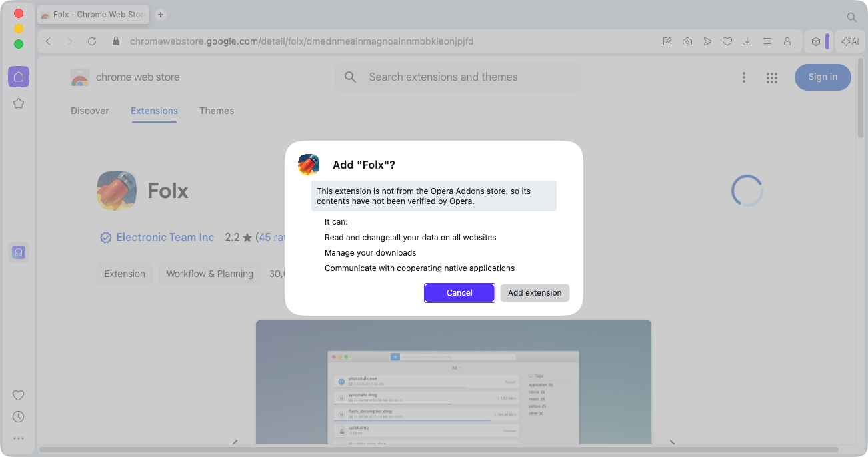Go back to the previous page
The image size is (868, 457).
click(x=48, y=41)
